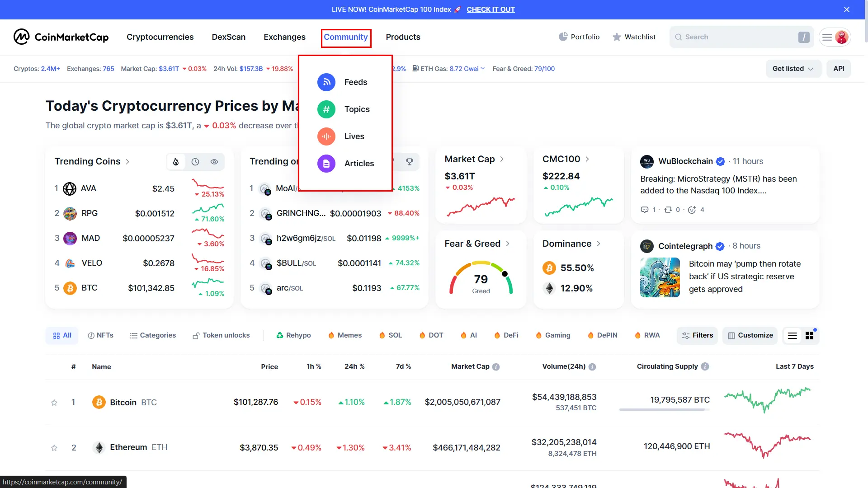Image resolution: width=868 pixels, height=488 pixels.
Task: Select the Topics hashtag icon
Action: coord(326,109)
